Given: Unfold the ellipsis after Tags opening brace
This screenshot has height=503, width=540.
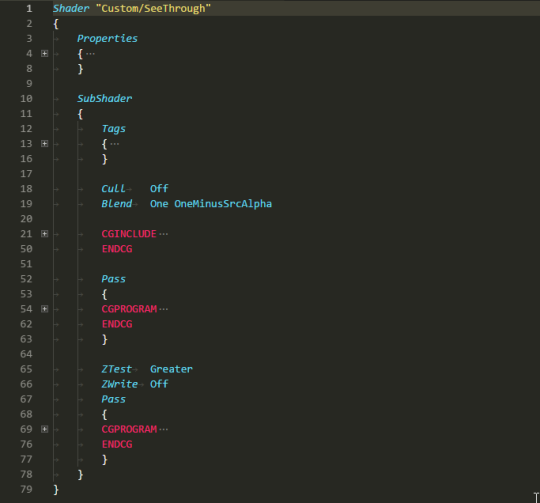Looking at the screenshot, I should 115,144.
